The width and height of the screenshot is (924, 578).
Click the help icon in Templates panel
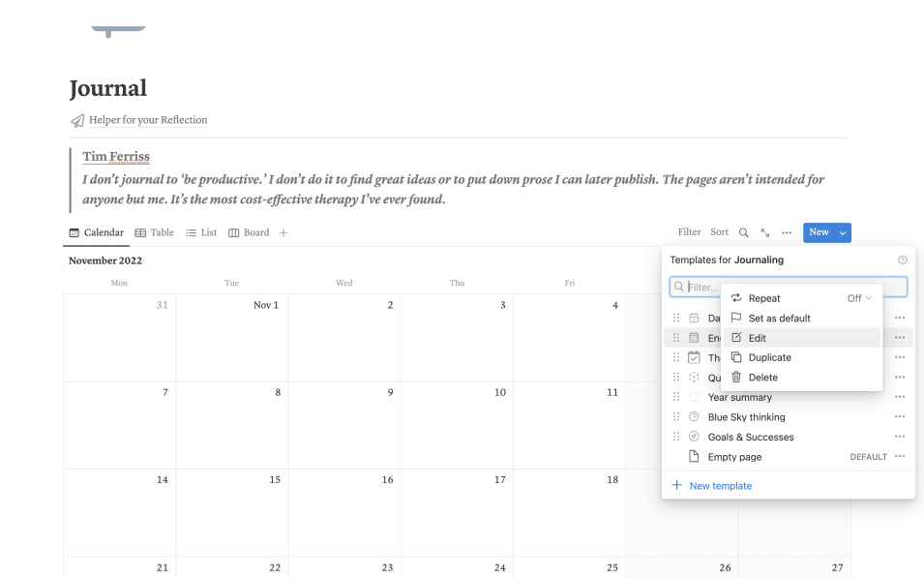[902, 259]
